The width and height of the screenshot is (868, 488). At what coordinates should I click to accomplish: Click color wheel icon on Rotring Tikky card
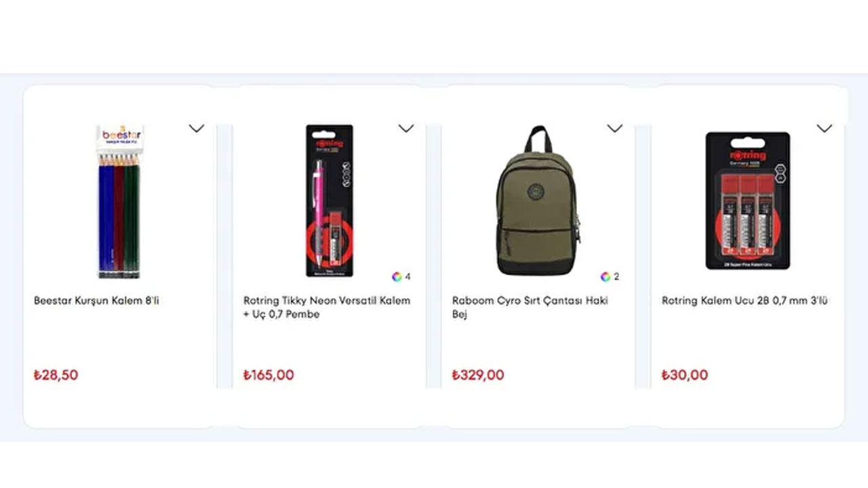[397, 277]
